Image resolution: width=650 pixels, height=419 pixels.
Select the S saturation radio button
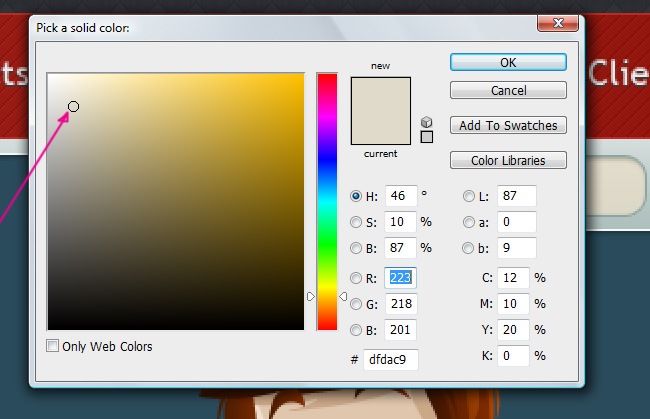point(357,222)
